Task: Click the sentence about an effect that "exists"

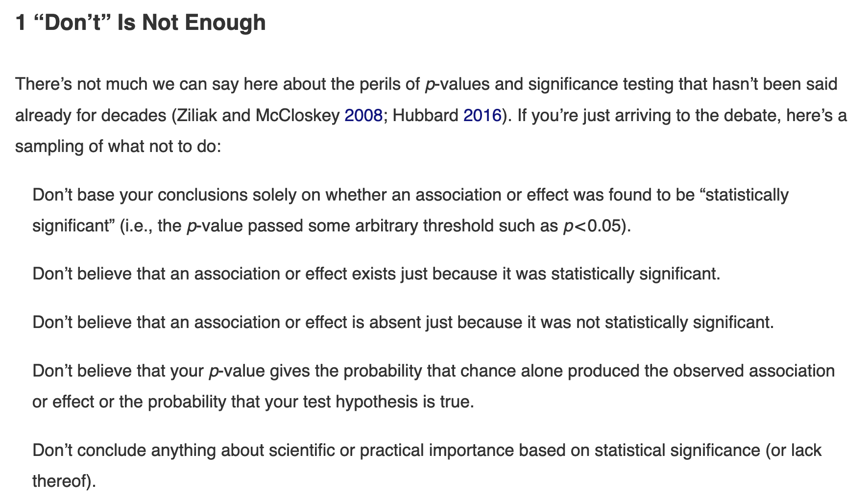Action: (376, 274)
